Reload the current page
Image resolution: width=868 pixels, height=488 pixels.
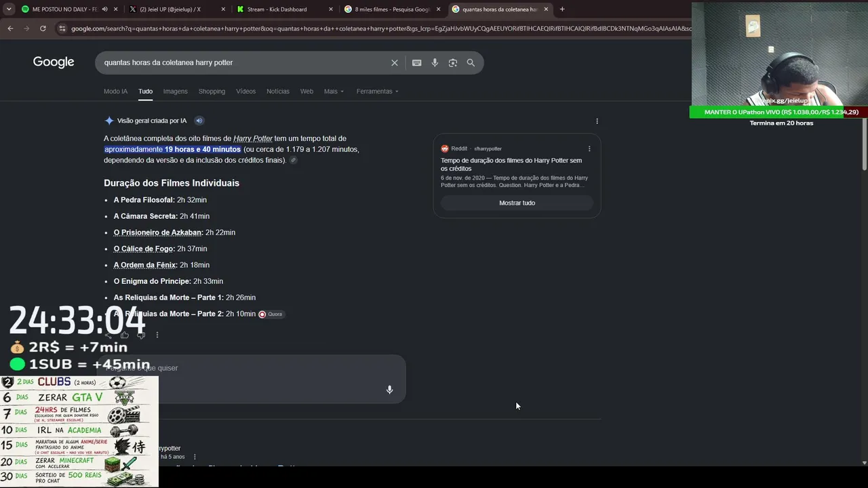[43, 28]
